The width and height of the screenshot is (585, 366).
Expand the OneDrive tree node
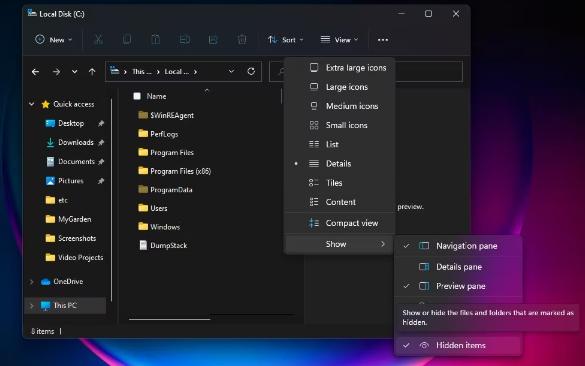coord(32,282)
